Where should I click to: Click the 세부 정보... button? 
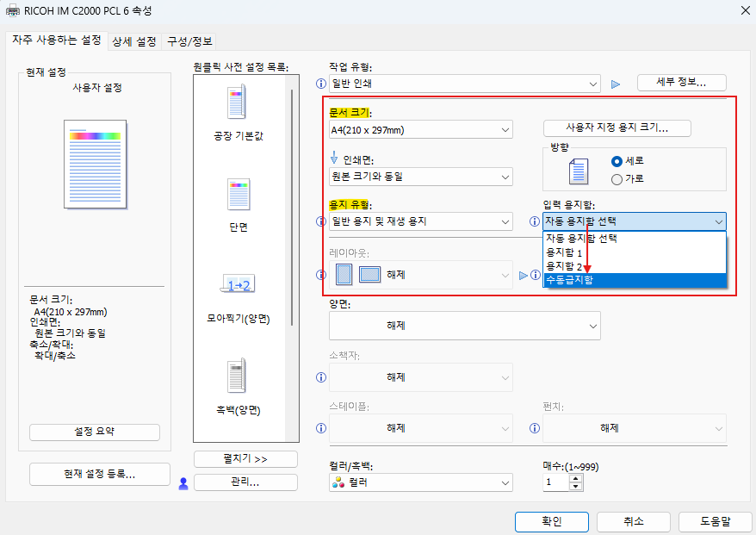(682, 83)
